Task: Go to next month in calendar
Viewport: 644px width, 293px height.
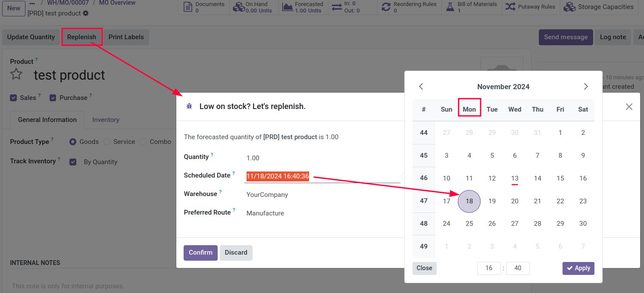Action: [x=586, y=86]
